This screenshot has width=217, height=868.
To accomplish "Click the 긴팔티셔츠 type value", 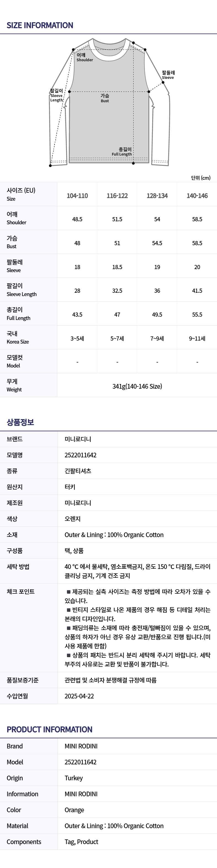I will click(x=78, y=471).
